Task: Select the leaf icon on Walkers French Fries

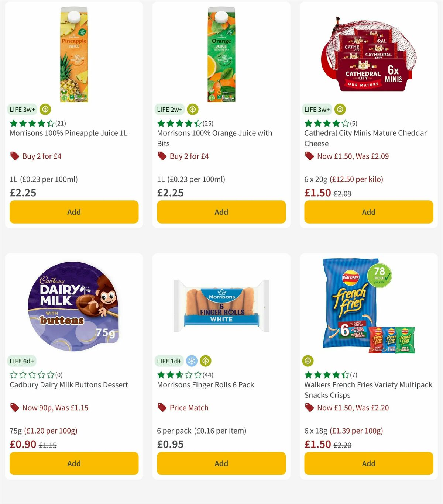Action: click(x=308, y=361)
